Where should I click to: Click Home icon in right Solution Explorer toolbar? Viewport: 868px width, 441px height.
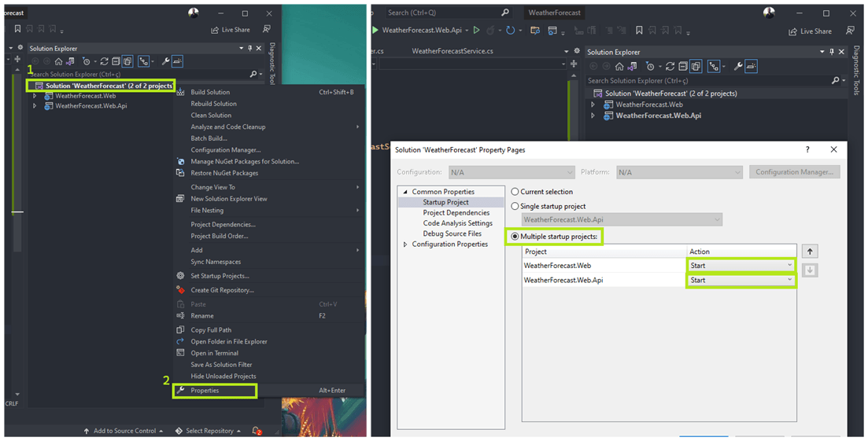(x=619, y=66)
